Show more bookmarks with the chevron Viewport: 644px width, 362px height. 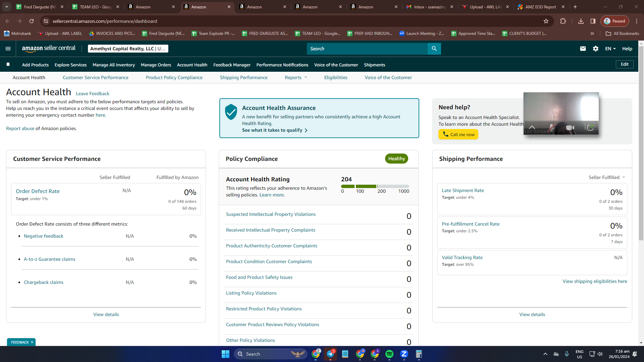tap(592, 34)
